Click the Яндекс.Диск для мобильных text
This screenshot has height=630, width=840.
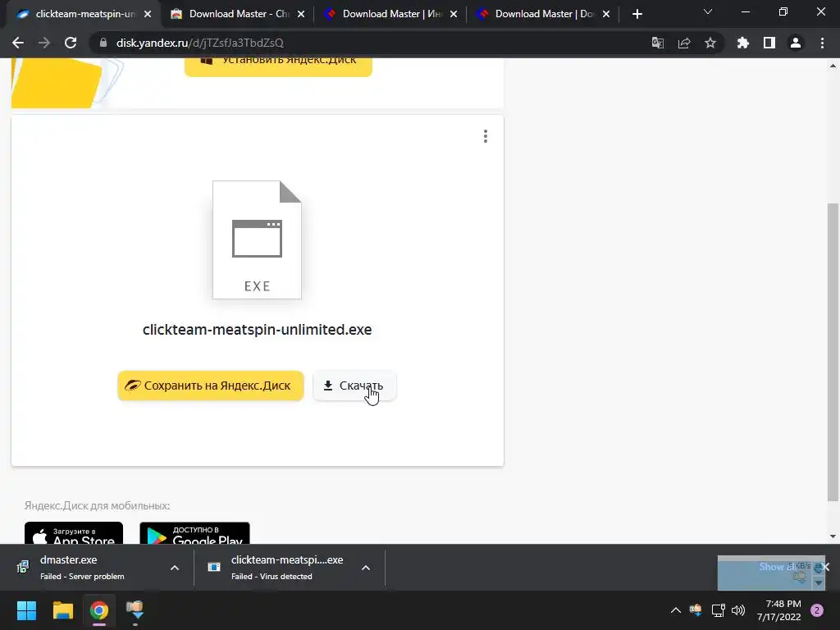(x=97, y=505)
